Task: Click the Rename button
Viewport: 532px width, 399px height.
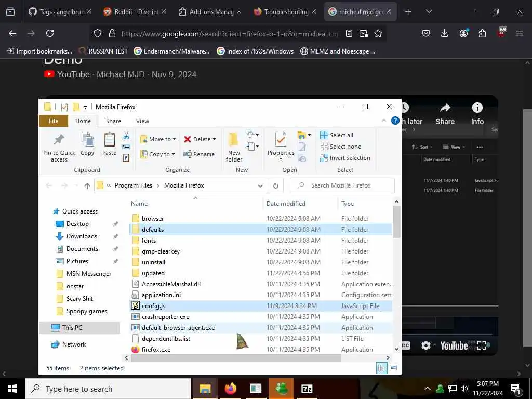Action: [x=199, y=154]
